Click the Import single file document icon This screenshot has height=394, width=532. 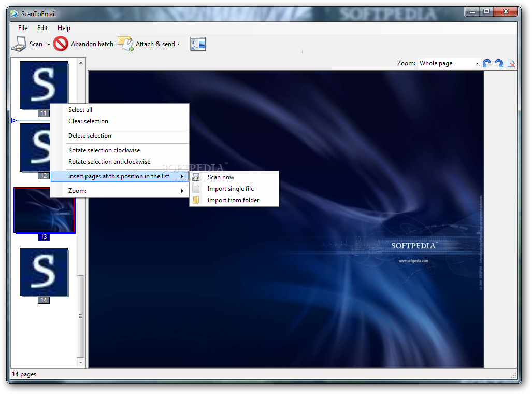[x=196, y=189]
